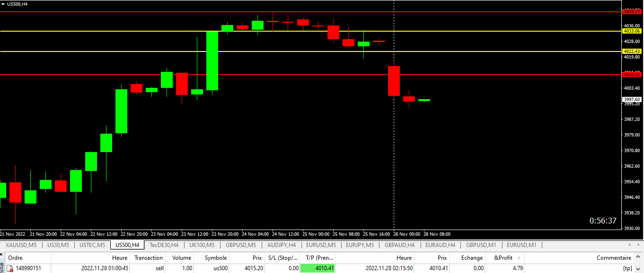644x273 pixels.
Task: Click the open time 2022.11.28 01:00:45
Action: (x=105, y=268)
